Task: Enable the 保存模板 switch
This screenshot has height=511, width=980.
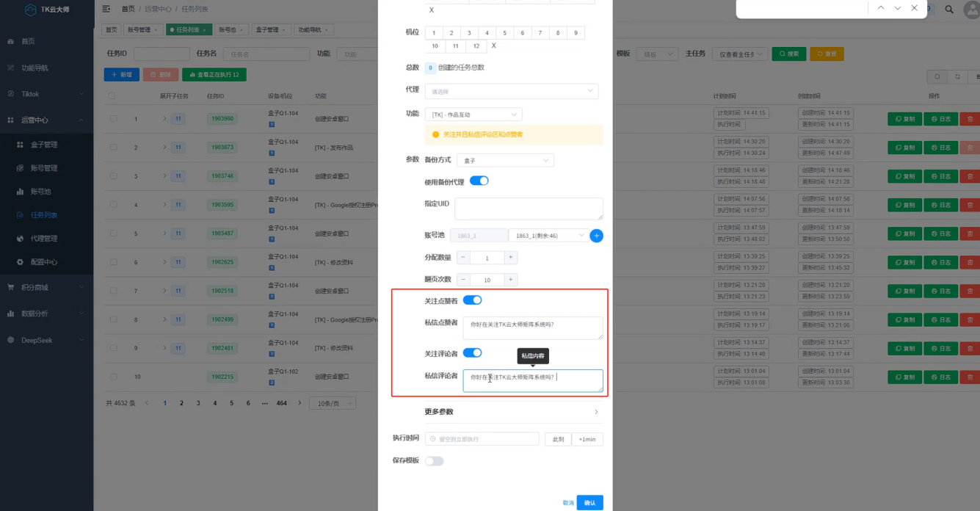Action: [x=433, y=460]
